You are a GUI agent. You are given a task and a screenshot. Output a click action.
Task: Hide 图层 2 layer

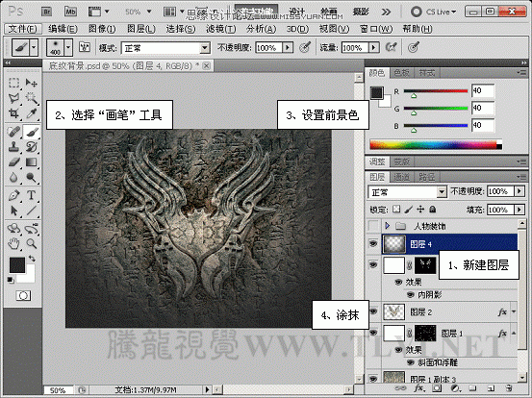coord(373,311)
